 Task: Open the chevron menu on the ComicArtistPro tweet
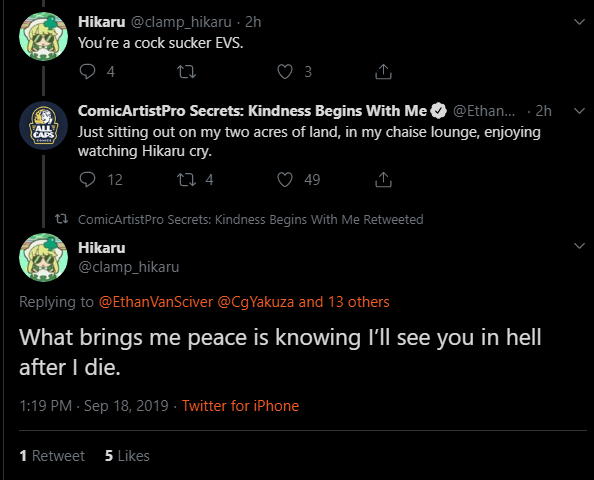(579, 111)
